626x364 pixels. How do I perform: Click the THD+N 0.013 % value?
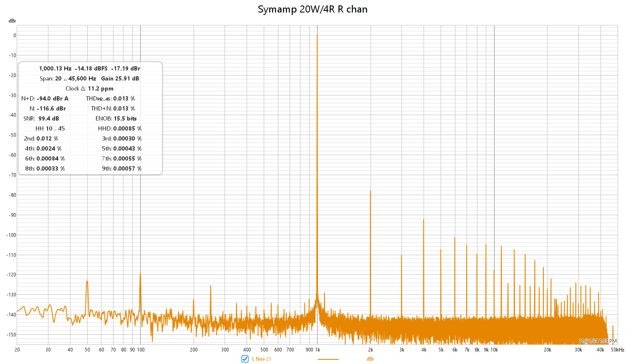click(x=124, y=108)
